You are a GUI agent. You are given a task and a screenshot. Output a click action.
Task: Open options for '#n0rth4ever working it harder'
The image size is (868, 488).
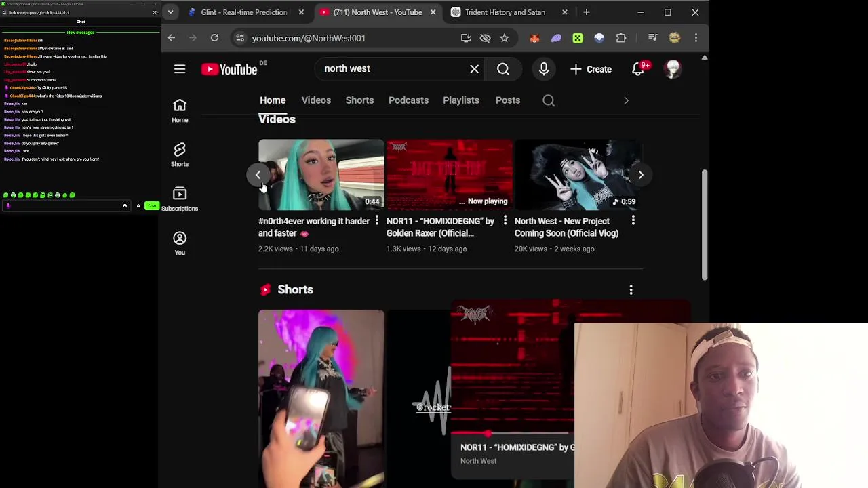[x=377, y=221]
